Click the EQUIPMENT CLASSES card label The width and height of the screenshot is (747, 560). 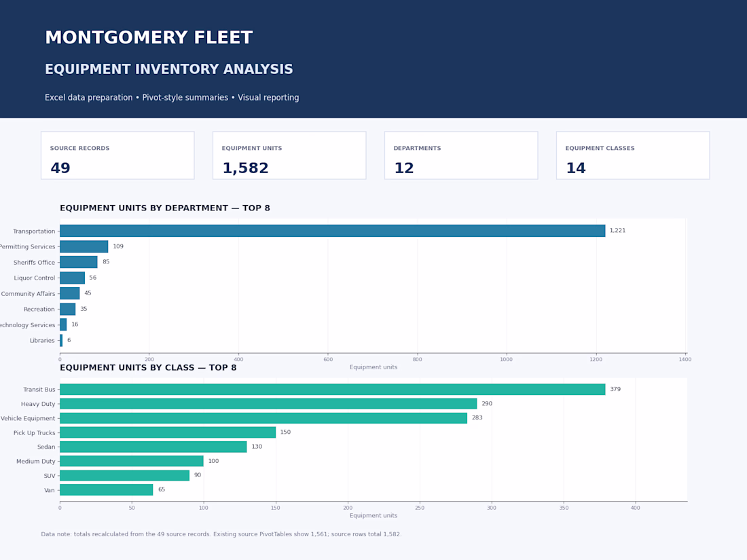pos(600,148)
